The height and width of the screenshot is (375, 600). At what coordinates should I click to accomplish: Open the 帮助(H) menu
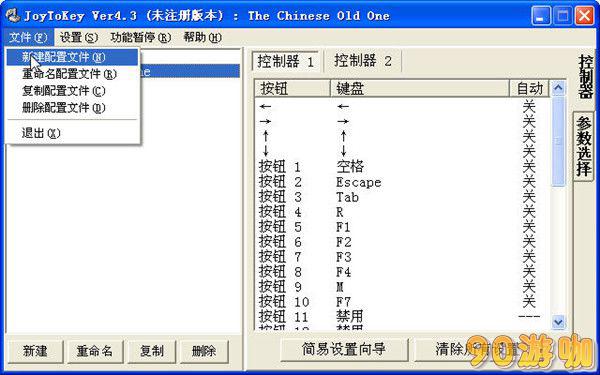click(x=202, y=38)
